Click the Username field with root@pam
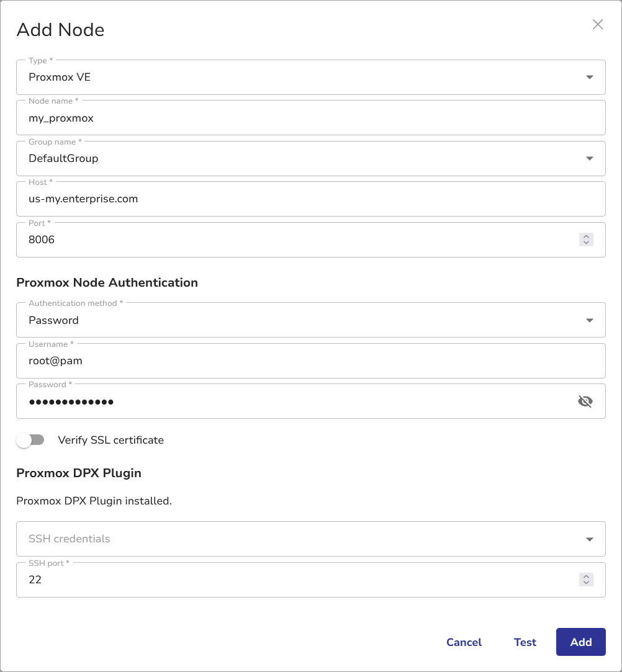 [311, 361]
